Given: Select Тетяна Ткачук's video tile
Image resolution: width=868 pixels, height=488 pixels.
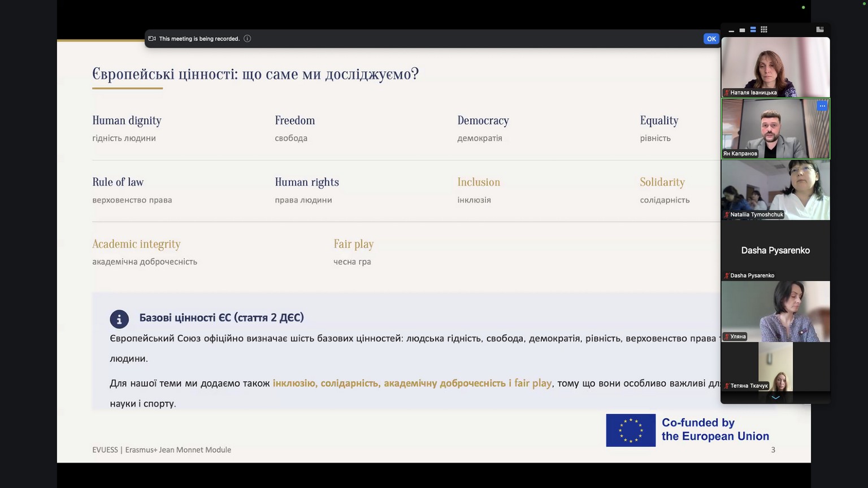Looking at the screenshot, I should [x=775, y=367].
